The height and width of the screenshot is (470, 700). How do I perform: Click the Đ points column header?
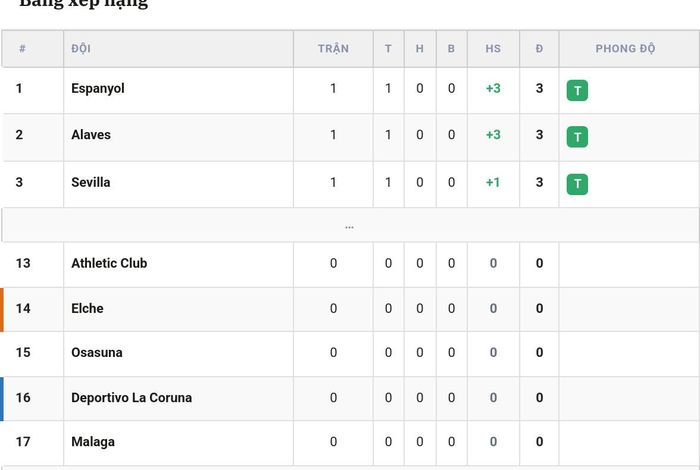[539, 49]
